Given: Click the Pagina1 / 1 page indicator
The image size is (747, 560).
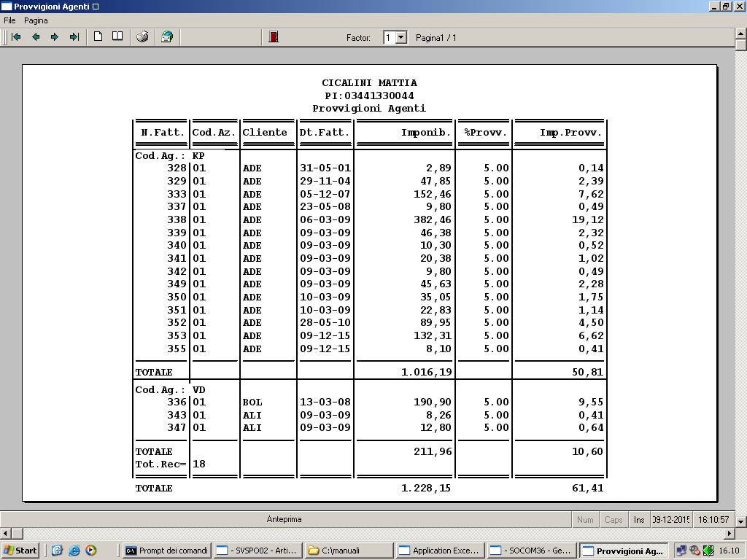Looking at the screenshot, I should coord(436,38).
